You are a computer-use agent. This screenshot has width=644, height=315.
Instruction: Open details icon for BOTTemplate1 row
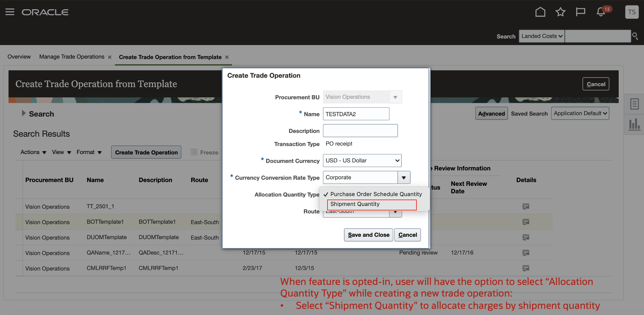[x=526, y=222]
